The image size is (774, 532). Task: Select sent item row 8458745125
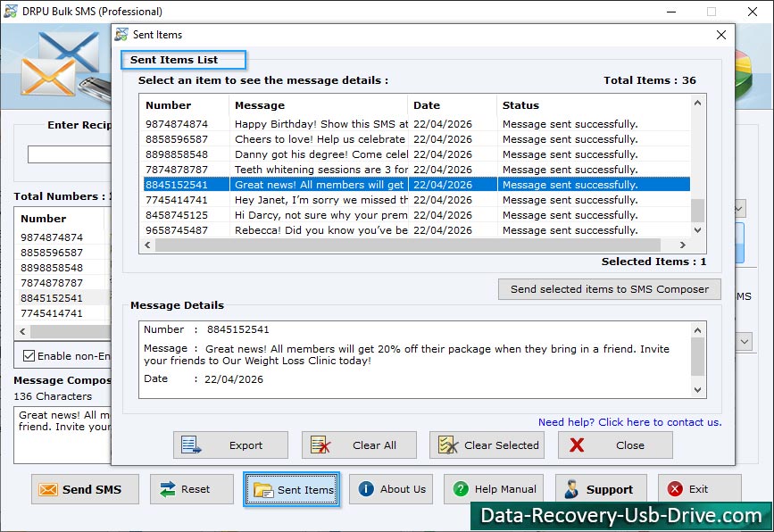pyautogui.click(x=417, y=215)
